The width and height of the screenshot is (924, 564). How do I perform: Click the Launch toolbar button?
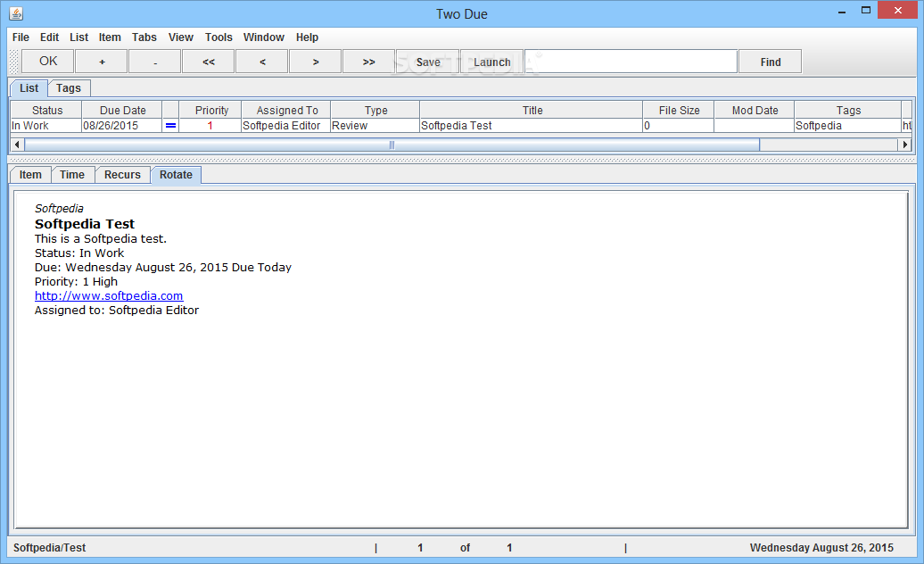point(492,62)
